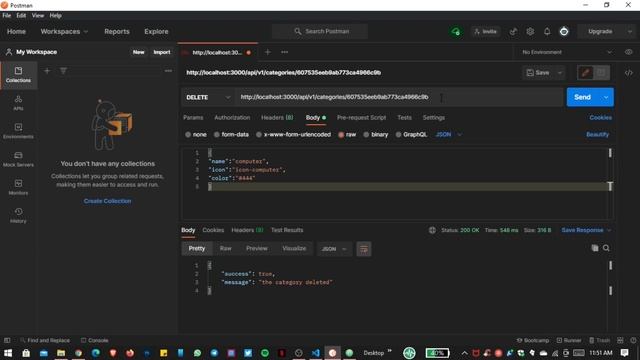Open the response JSON format dropdown
This screenshot has width=640, height=360.
(334, 249)
